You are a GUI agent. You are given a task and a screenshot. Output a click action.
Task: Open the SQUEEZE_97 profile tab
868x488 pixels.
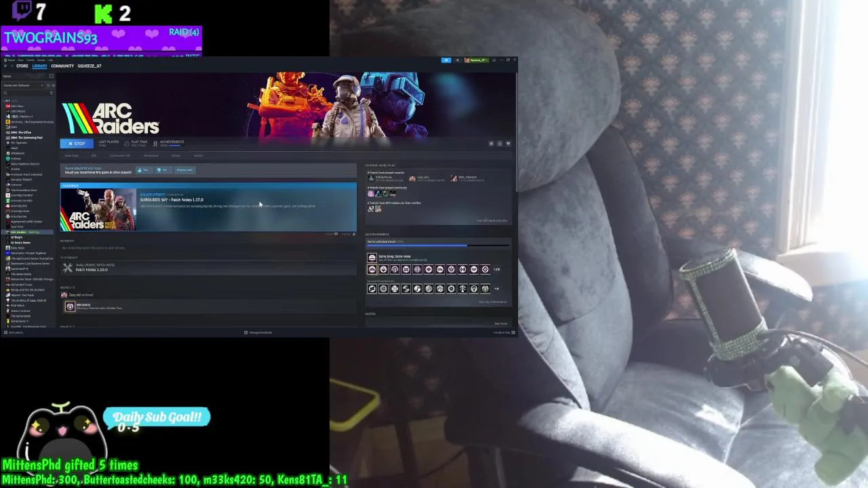[90, 66]
